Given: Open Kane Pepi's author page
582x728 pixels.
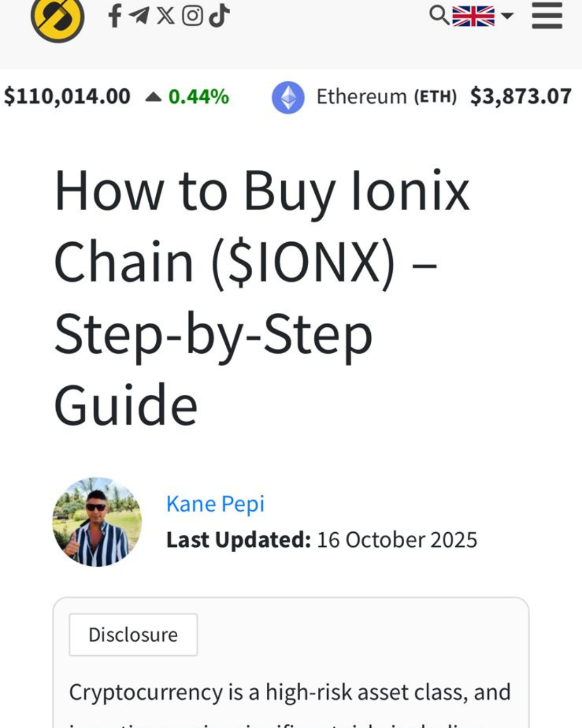Looking at the screenshot, I should (215, 504).
